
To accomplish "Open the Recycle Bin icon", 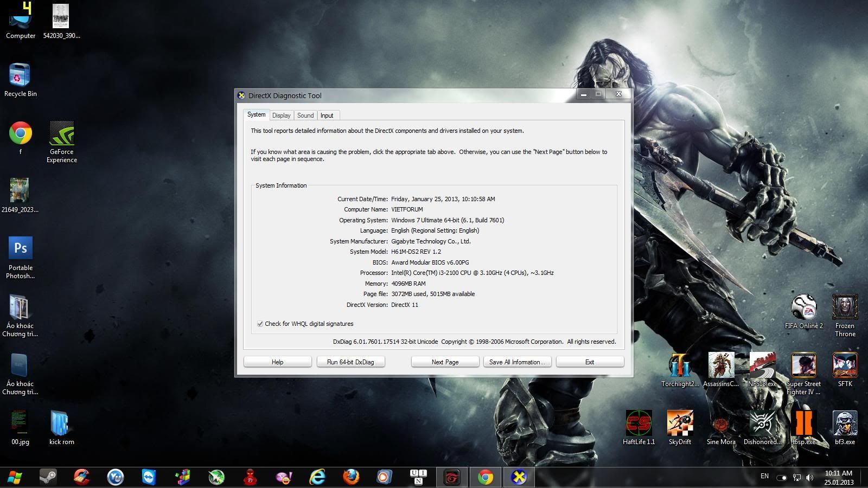I will point(21,79).
